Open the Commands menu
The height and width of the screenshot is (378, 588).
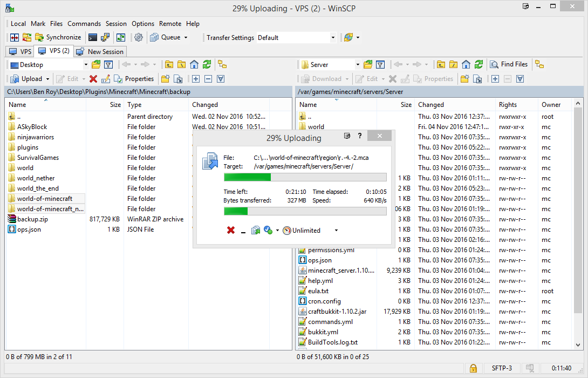point(84,24)
